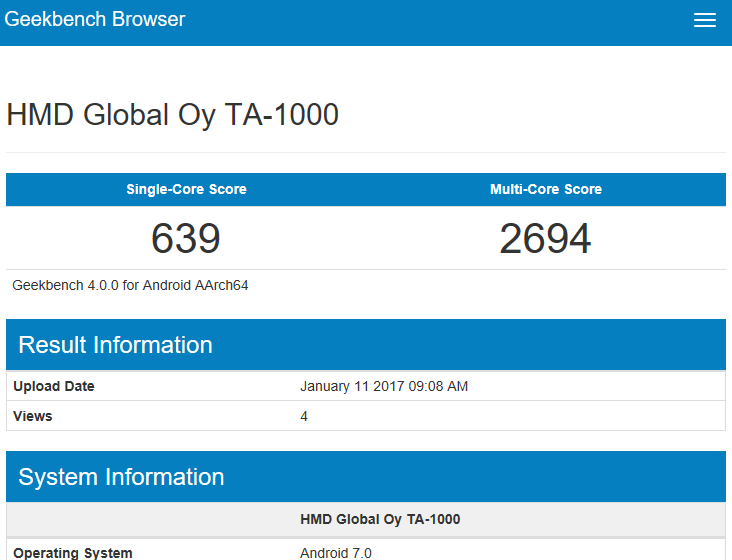This screenshot has height=560, width=732.
Task: Click the HMD Global Oy TA-1000 table header cell
Action: (380, 520)
